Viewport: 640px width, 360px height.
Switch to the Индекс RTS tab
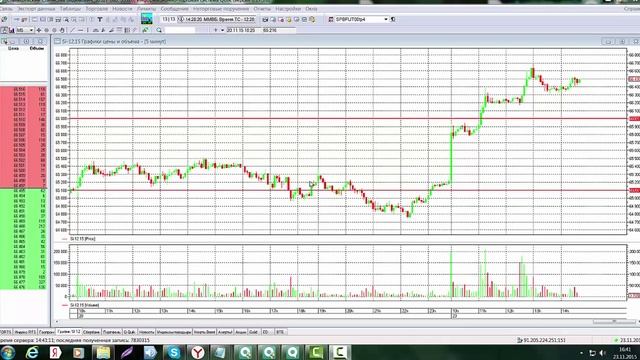click(x=25, y=332)
